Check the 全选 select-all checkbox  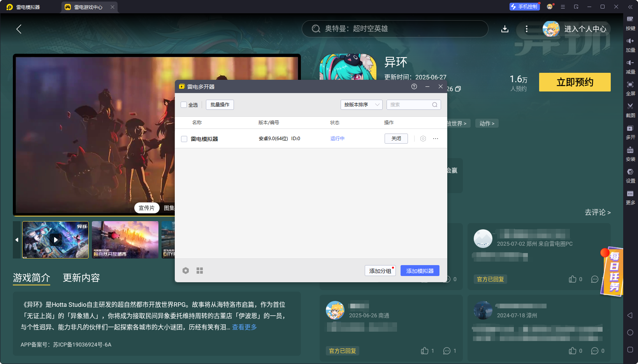pos(184,105)
